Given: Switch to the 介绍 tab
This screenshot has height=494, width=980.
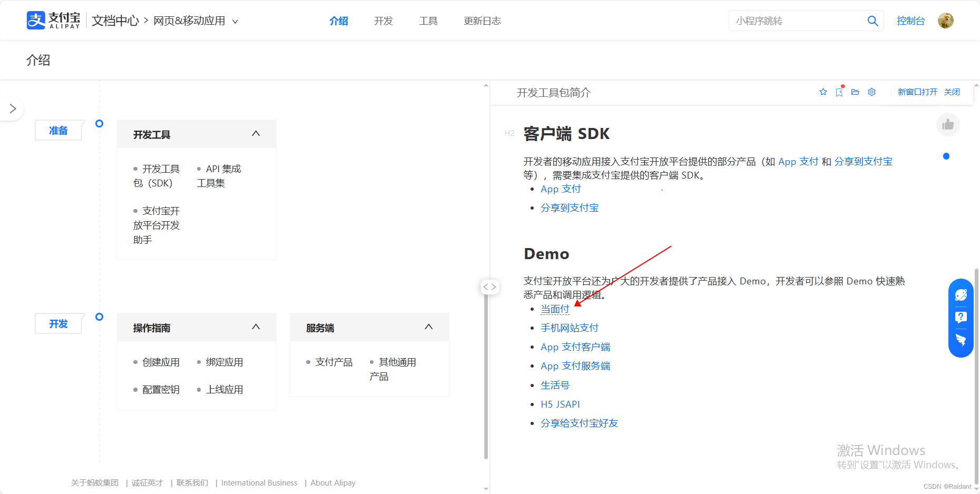Looking at the screenshot, I should (x=339, y=21).
